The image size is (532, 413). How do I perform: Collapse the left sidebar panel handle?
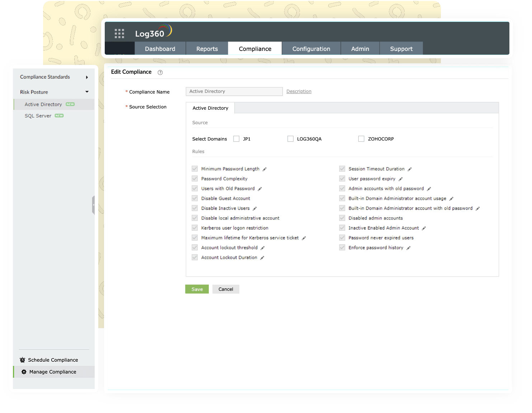(93, 205)
